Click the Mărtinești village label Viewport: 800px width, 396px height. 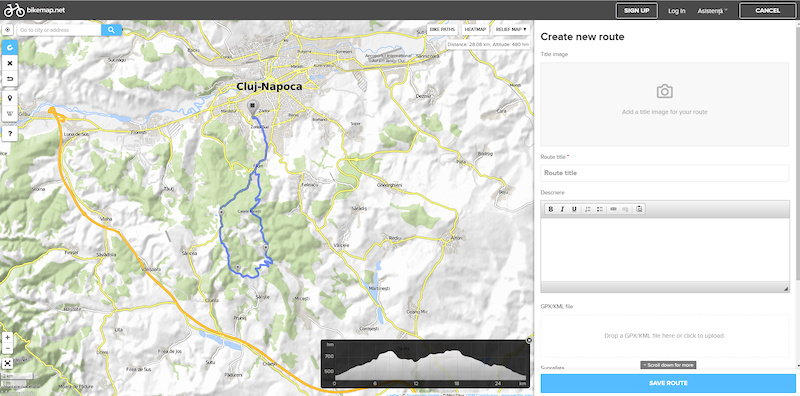(x=379, y=288)
